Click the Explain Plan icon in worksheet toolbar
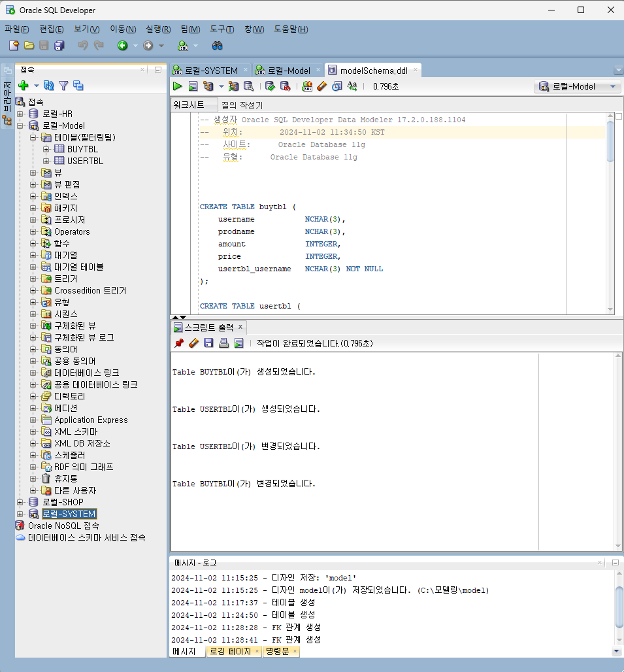This screenshot has width=624, height=672. (x=208, y=86)
